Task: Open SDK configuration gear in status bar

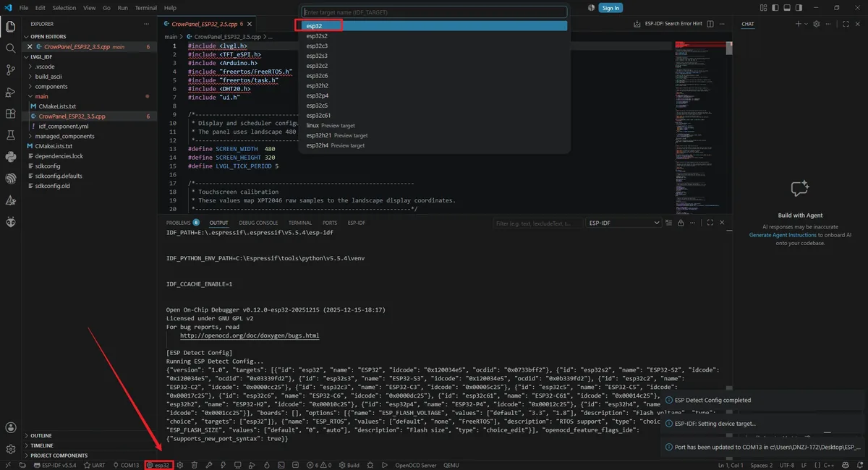Action: tap(180, 465)
